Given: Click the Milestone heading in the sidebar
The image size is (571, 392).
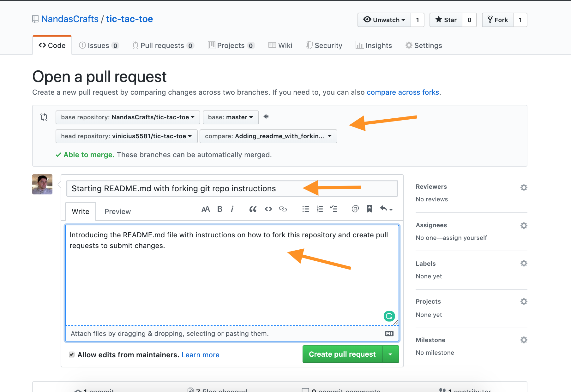Looking at the screenshot, I should click(x=430, y=340).
